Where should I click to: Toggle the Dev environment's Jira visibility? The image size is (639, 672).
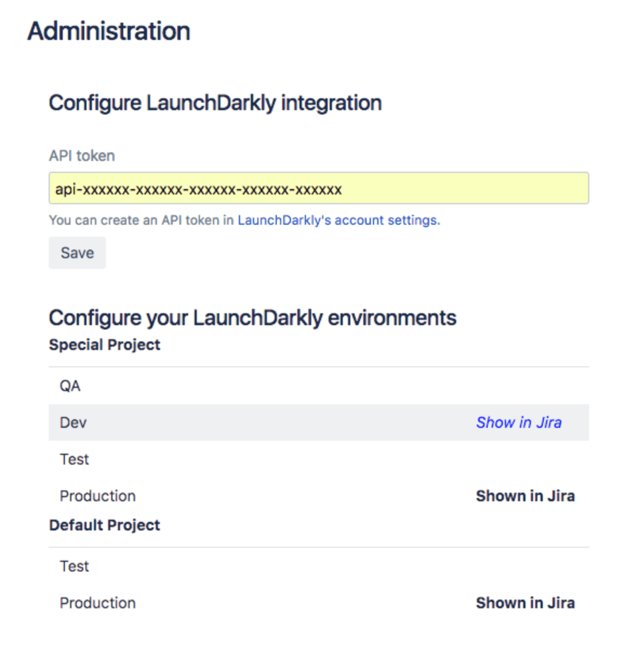[518, 422]
